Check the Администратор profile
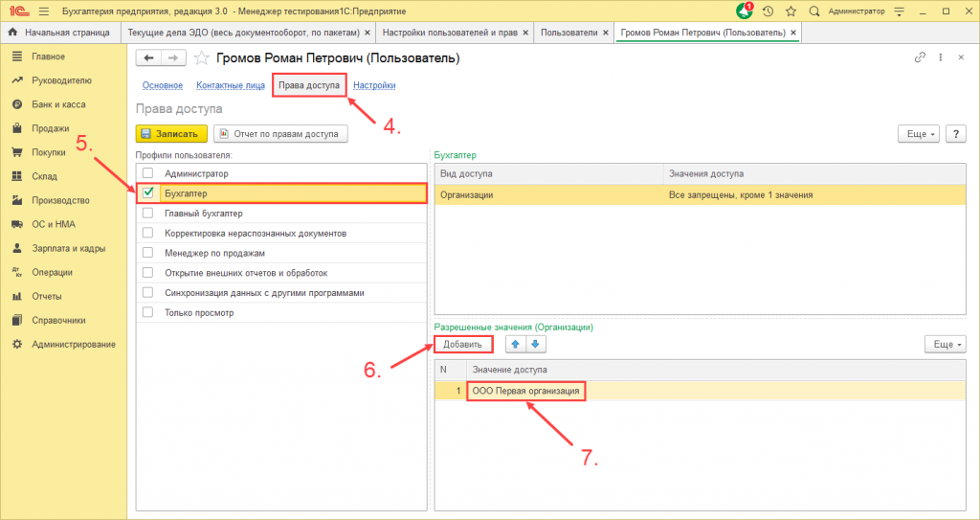Screen dimensions: 980x520 [x=147, y=173]
